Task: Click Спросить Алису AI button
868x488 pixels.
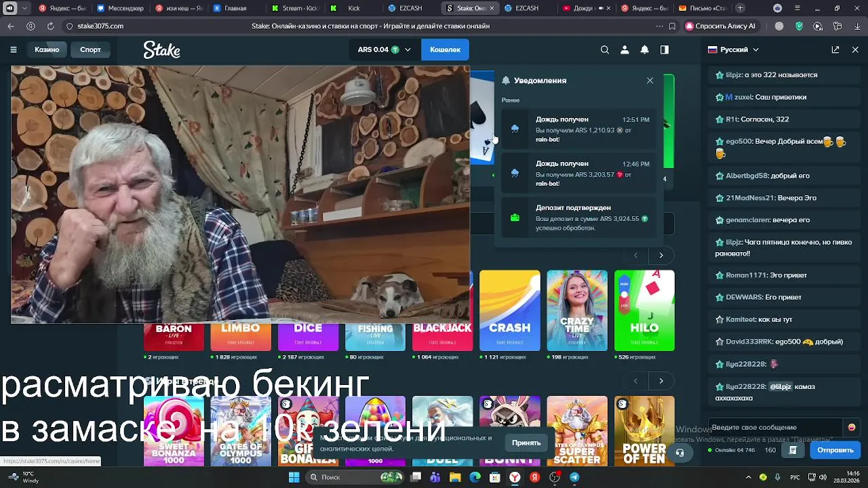Action: (720, 26)
